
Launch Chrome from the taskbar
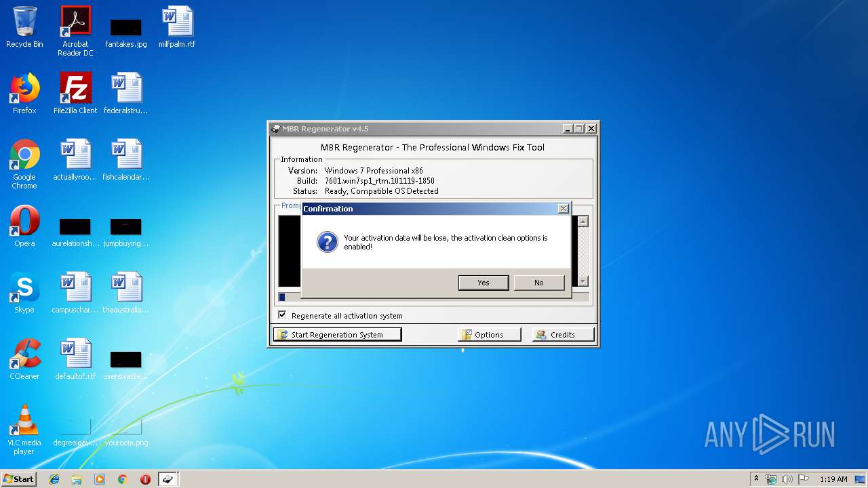pyautogui.click(x=123, y=479)
